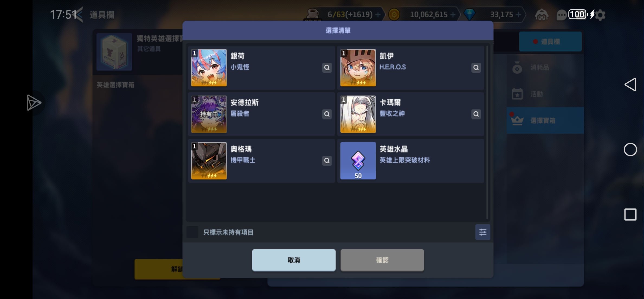Click the 取消 button
Viewport: 644px width, 299px height.
tap(294, 260)
